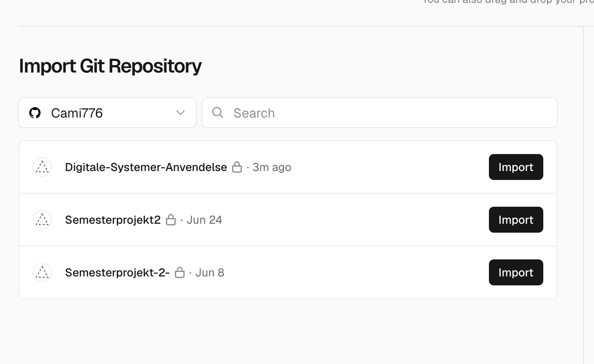Click the framework icon for Semesterprojekt-2-
This screenshot has width=594, height=364.
tap(42, 272)
